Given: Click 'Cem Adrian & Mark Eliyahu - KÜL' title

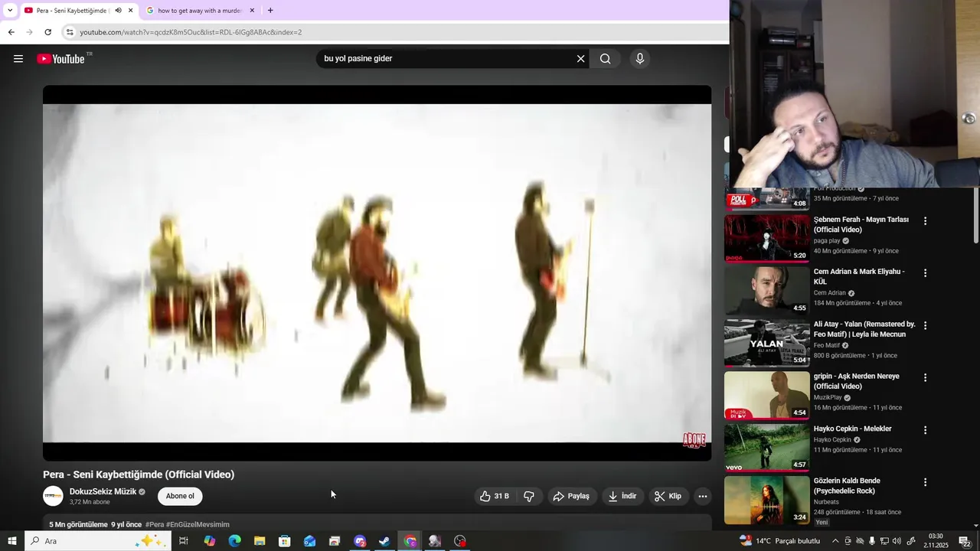Looking at the screenshot, I should click(x=859, y=276).
